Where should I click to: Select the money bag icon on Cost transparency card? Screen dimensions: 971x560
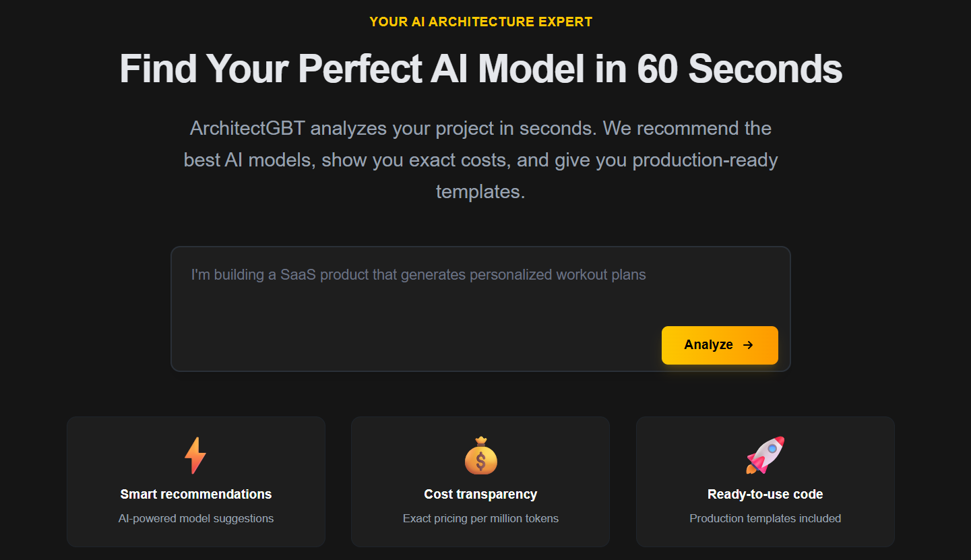(480, 455)
